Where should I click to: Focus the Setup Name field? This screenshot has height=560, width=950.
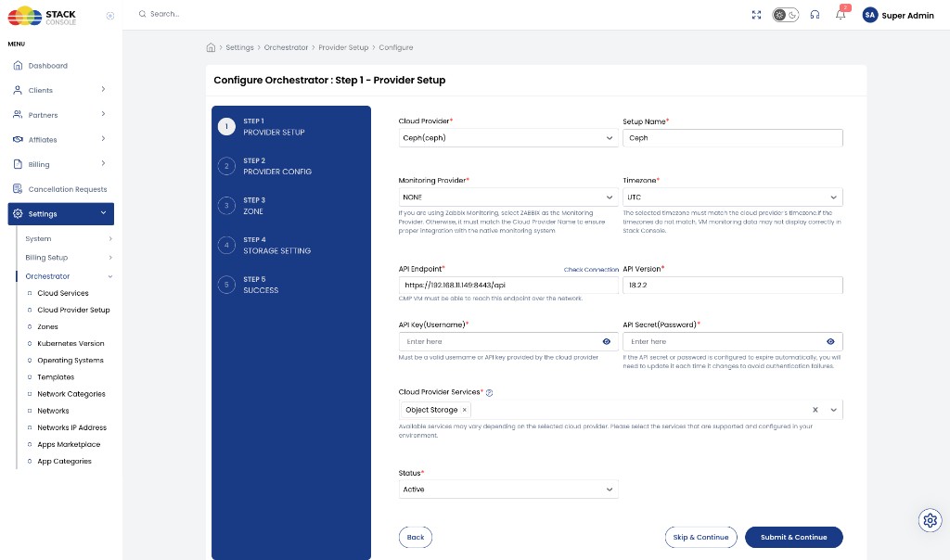pyautogui.click(x=733, y=138)
